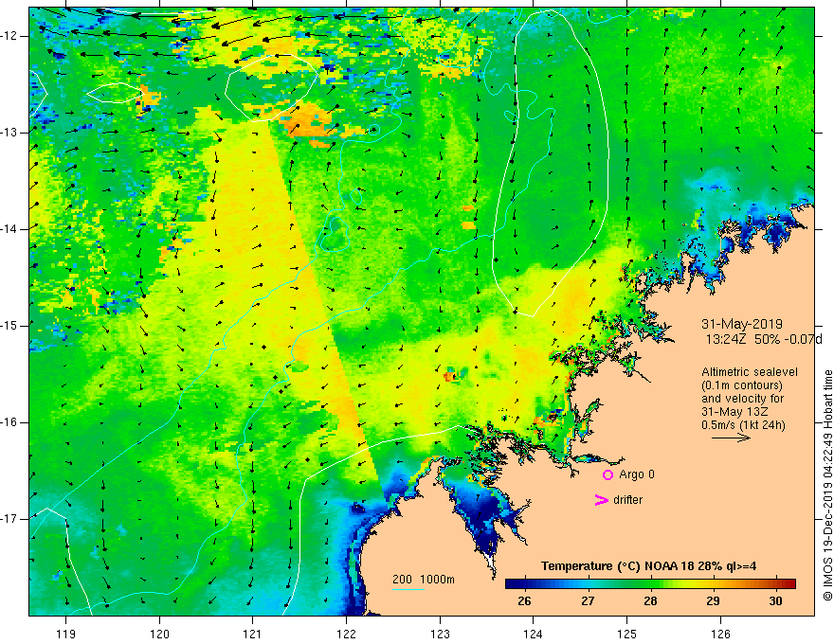The height and width of the screenshot is (644, 834).
Task: Click the latitude label -13
Action: pyautogui.click(x=9, y=133)
